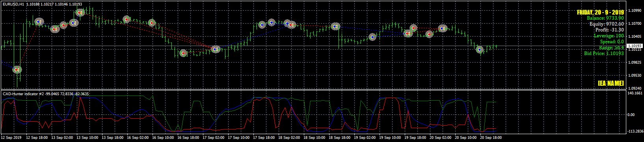Select the blue marker above 18 Sep 18:00
Image resolution: width=644 pixels, height=142 pixels.
335,26
